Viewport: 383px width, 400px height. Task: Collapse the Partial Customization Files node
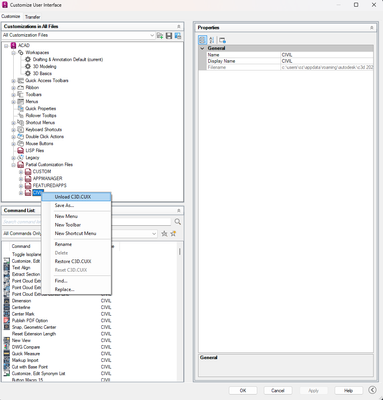(13, 165)
